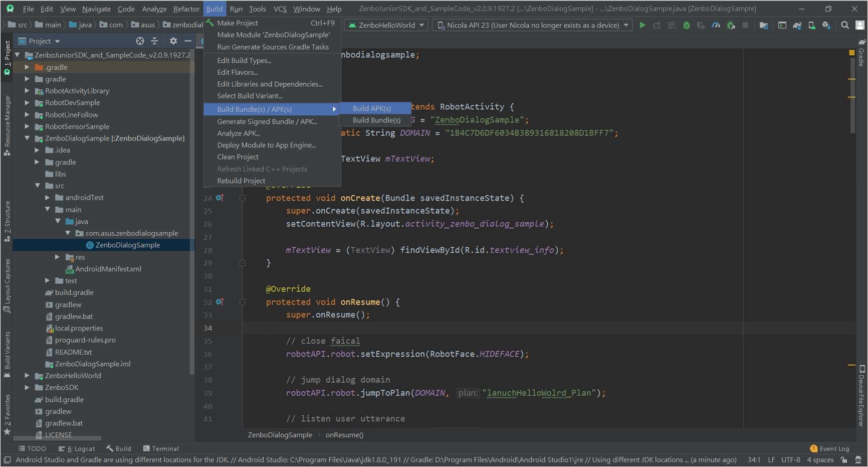The width and height of the screenshot is (868, 467).
Task: Choose Make Project from Build menu
Action: coord(272,23)
